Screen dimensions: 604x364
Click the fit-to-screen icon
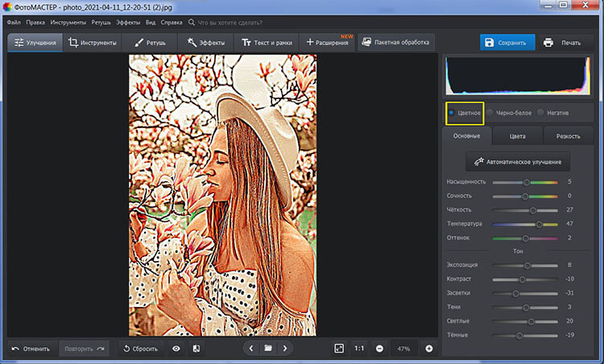pos(339,349)
